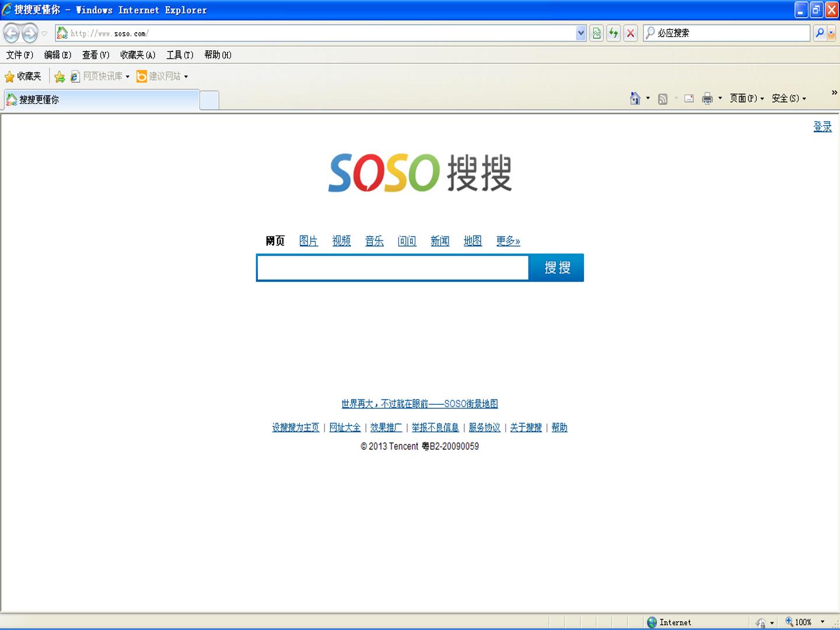Open the zoom level dropdown arrow
This screenshot has width=840, height=630.
(822, 622)
